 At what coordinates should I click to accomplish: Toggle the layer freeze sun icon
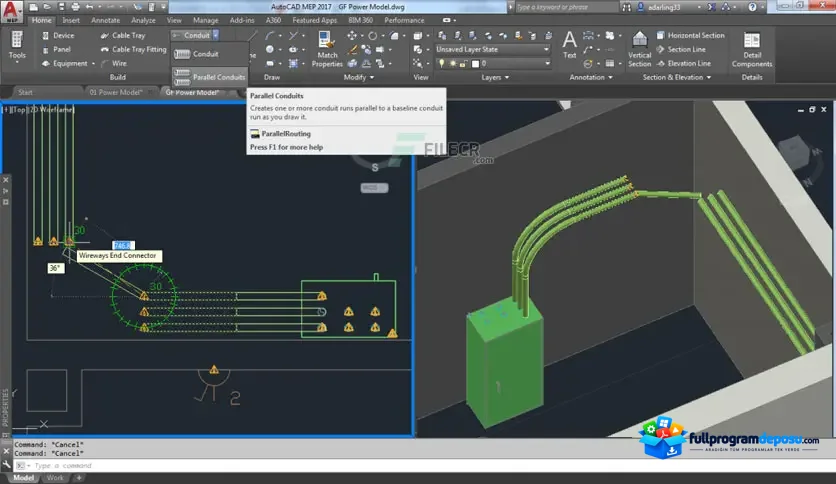453,63
